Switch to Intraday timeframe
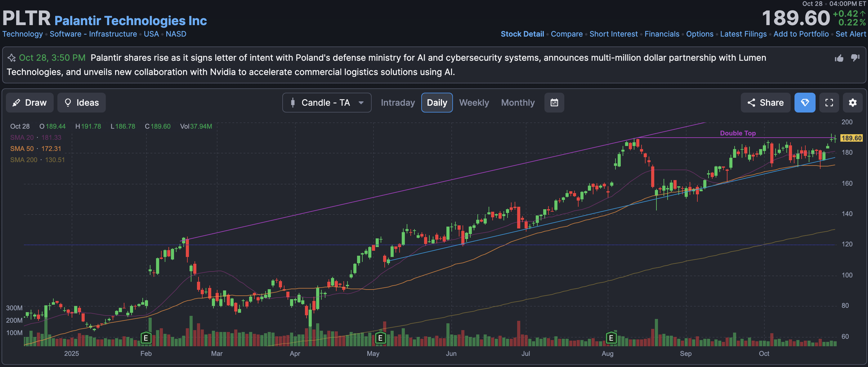This screenshot has height=367, width=868. [x=398, y=103]
